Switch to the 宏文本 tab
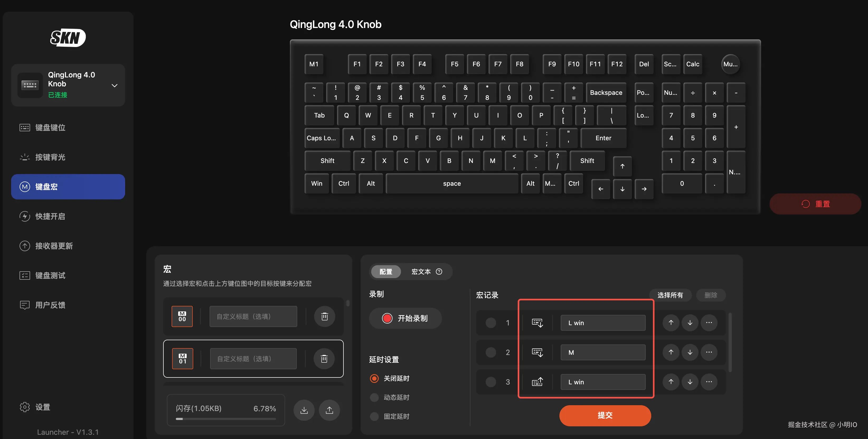 coord(421,272)
